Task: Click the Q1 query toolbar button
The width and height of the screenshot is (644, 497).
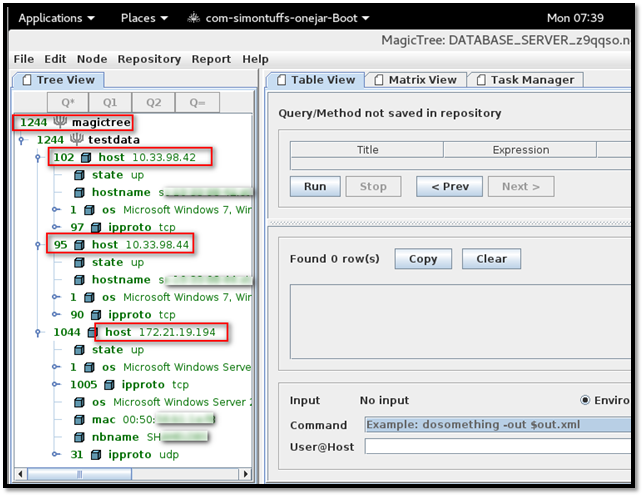Action: click(x=110, y=102)
